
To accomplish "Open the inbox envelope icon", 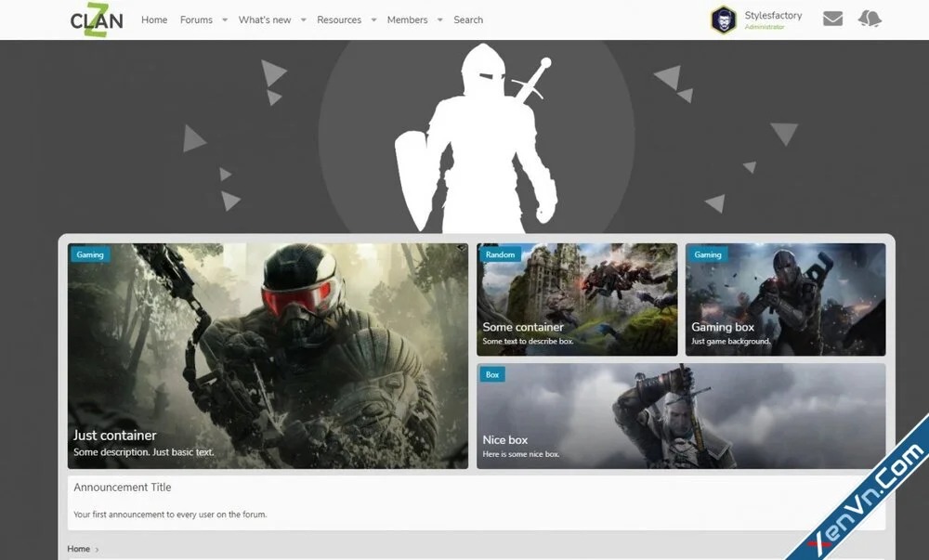I will tap(832, 19).
